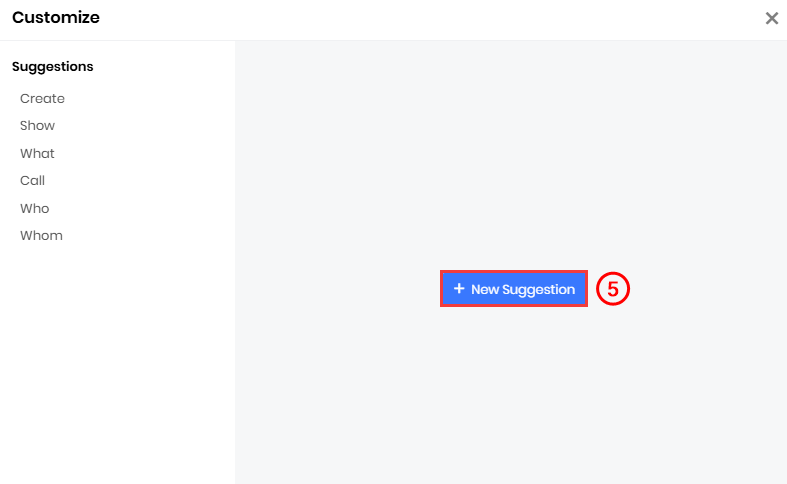The image size is (787, 484).
Task: Choose the Call suggestion entry
Action: point(32,180)
